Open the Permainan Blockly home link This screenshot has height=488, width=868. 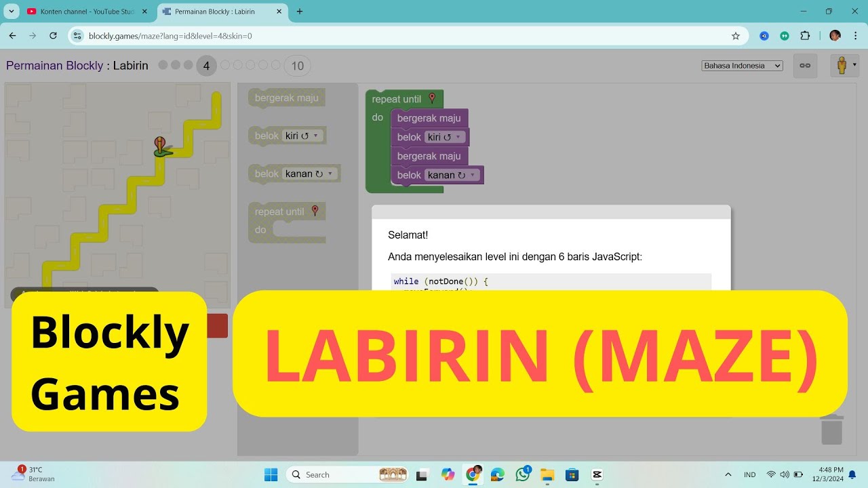54,66
